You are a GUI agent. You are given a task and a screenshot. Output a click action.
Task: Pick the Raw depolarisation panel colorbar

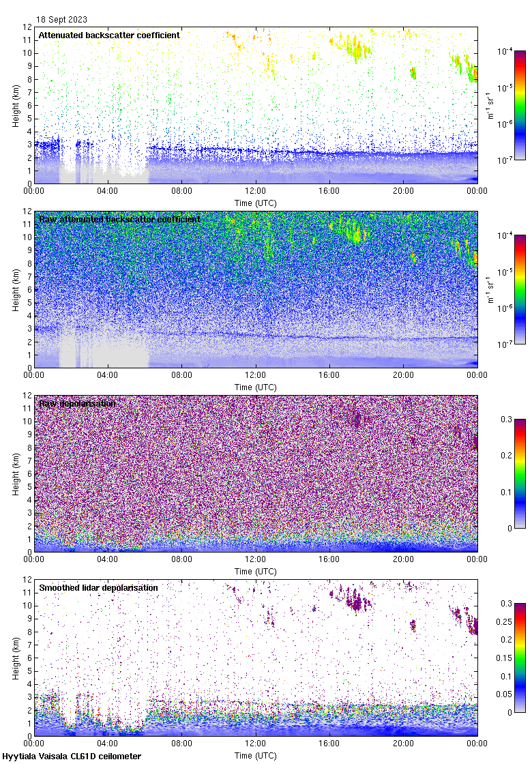click(x=520, y=473)
